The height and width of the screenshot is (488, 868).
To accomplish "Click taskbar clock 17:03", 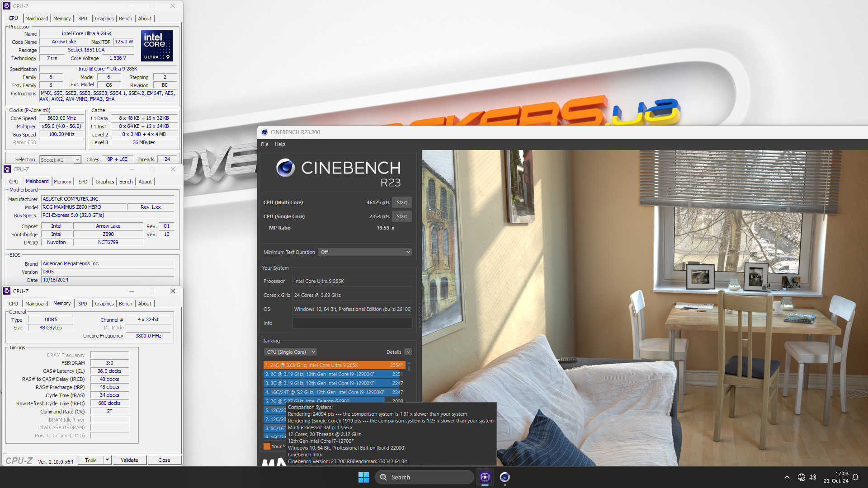I will tap(841, 474).
